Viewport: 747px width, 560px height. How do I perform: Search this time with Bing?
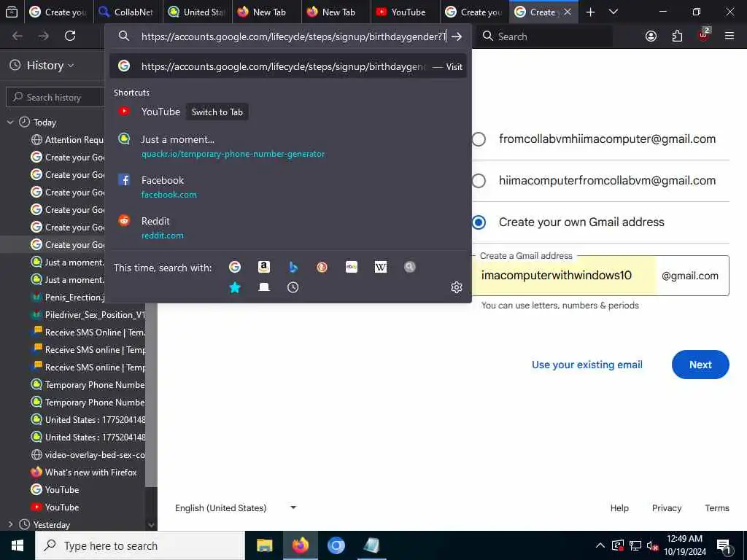[293, 267]
